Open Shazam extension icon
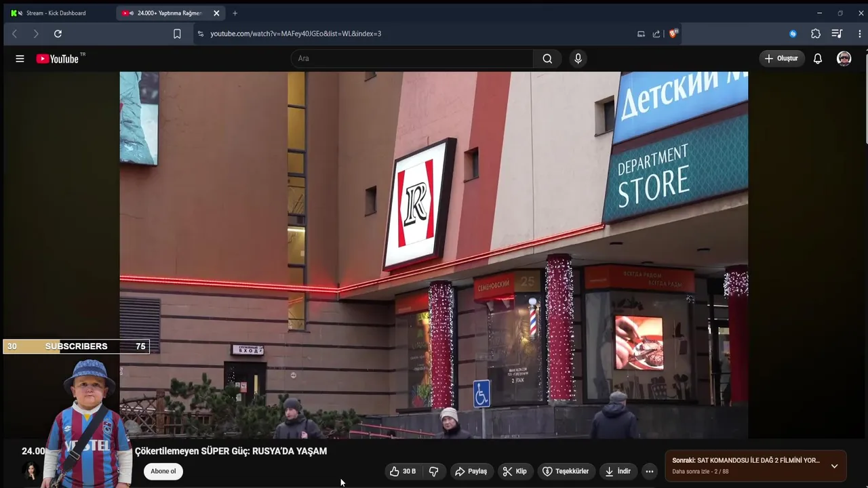This screenshot has height=488, width=868. point(793,34)
